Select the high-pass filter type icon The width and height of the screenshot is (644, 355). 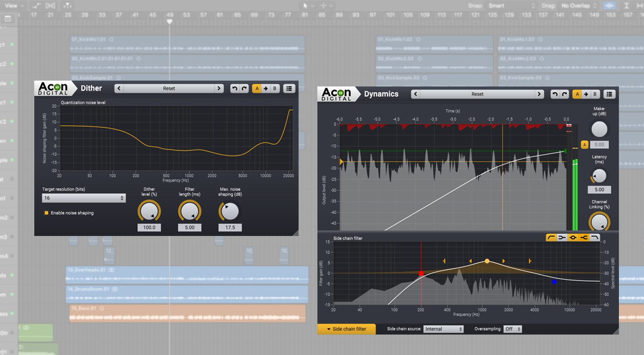[552, 237]
